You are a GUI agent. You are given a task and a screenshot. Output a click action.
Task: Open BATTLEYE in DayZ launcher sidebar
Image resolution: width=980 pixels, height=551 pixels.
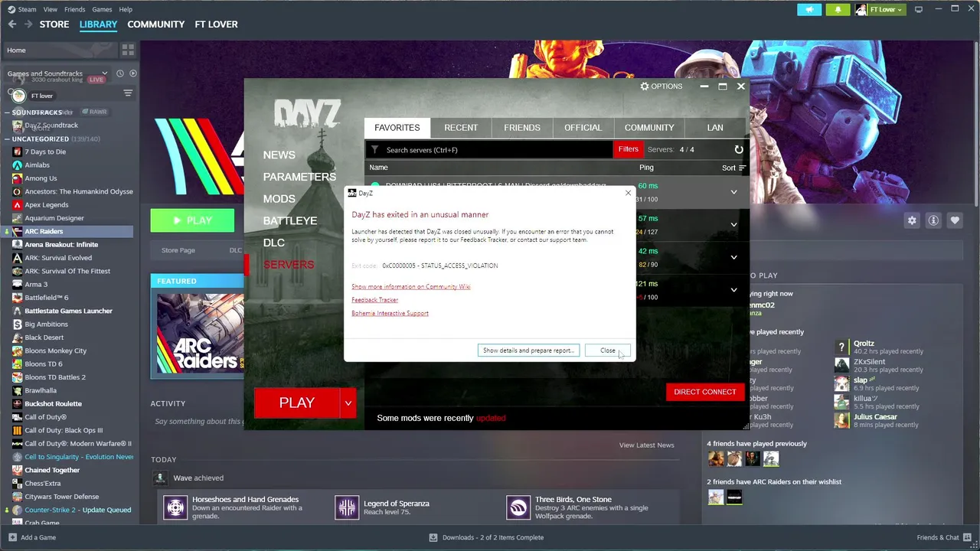click(x=289, y=220)
